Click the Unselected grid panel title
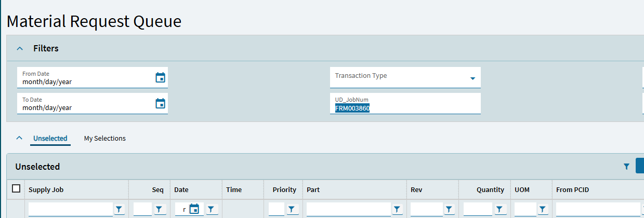 click(37, 167)
